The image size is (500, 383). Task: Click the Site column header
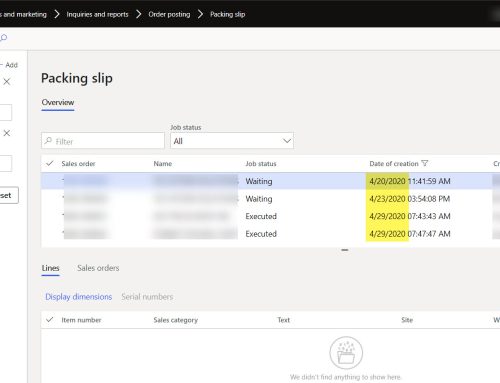tap(407, 320)
